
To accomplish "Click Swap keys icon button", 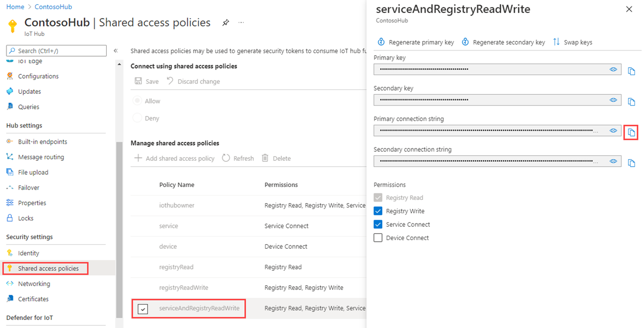I will 557,42.
